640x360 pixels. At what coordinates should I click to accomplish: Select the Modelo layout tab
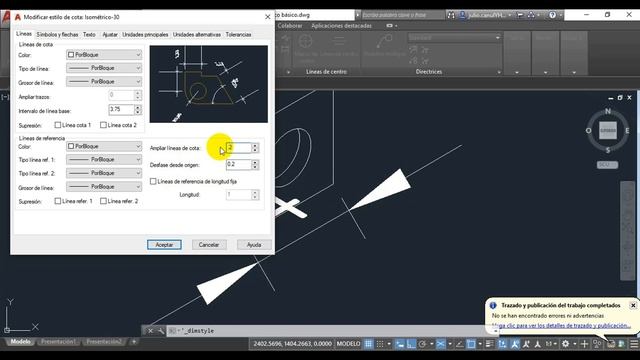(x=20, y=342)
